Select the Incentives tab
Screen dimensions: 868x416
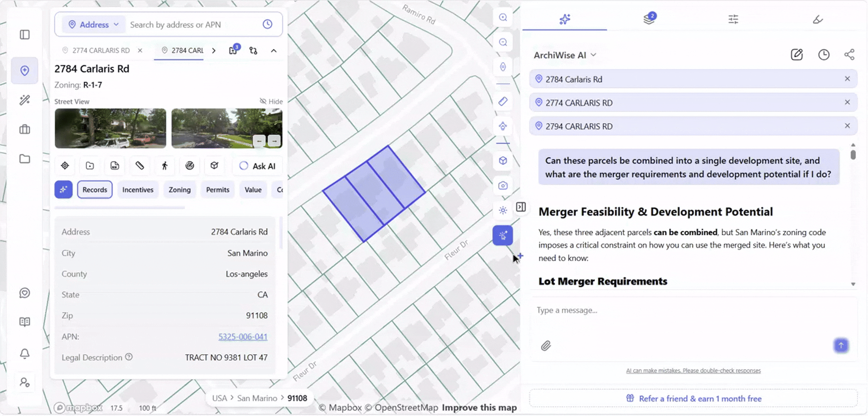(138, 189)
